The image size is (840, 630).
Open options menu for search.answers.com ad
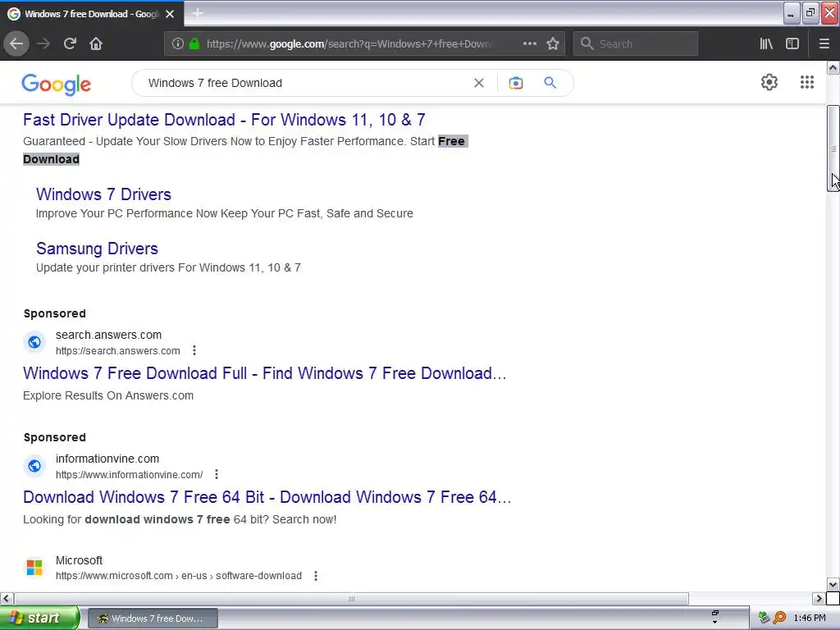point(194,350)
